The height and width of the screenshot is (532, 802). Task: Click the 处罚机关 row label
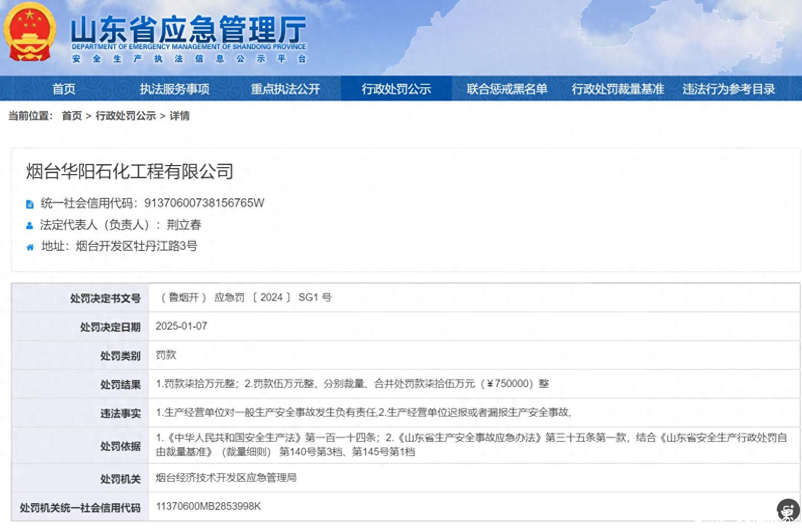click(x=120, y=478)
